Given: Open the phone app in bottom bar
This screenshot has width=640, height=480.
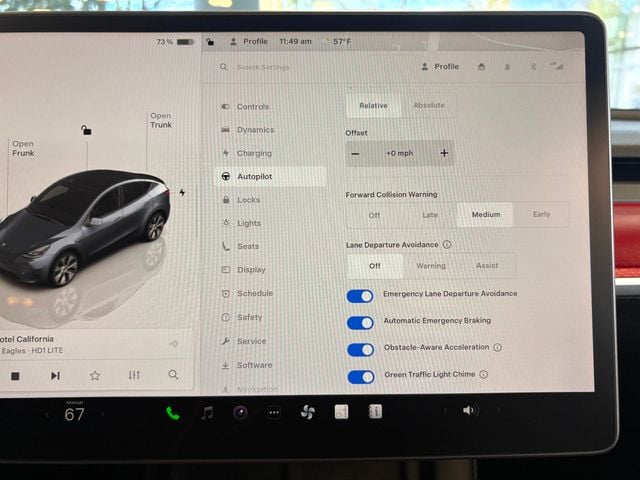Looking at the screenshot, I should coord(173,413).
